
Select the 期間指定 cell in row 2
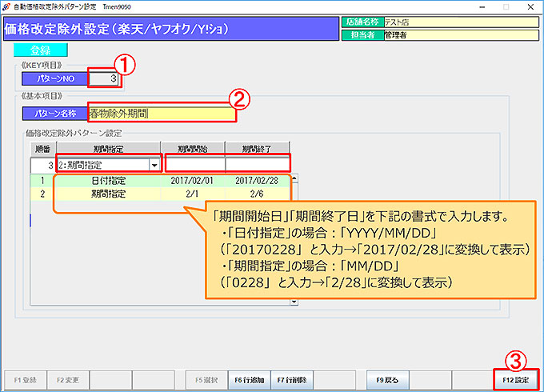108,194
